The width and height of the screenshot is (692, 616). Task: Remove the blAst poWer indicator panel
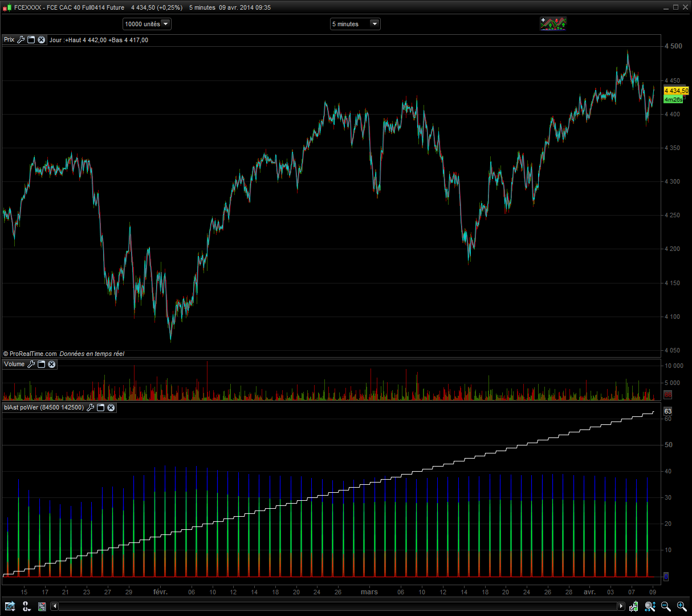point(111,407)
